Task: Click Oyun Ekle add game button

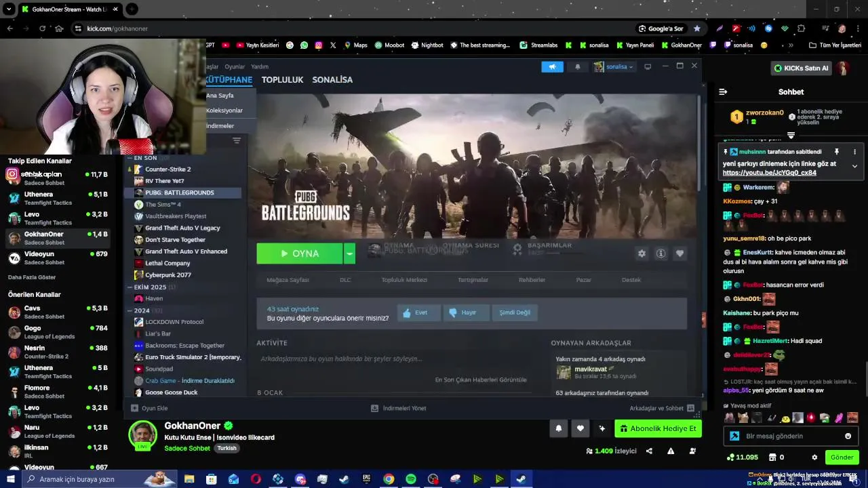Action: coord(149,408)
